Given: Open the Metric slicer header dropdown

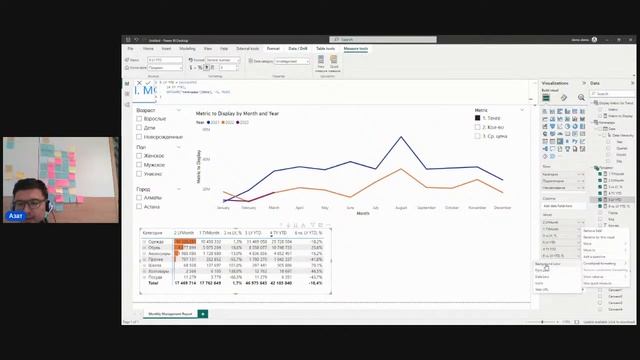Looking at the screenshot, I should pyautogui.click(x=522, y=110).
